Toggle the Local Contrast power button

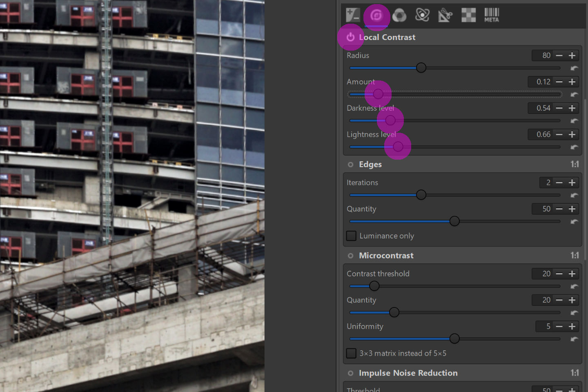click(350, 37)
